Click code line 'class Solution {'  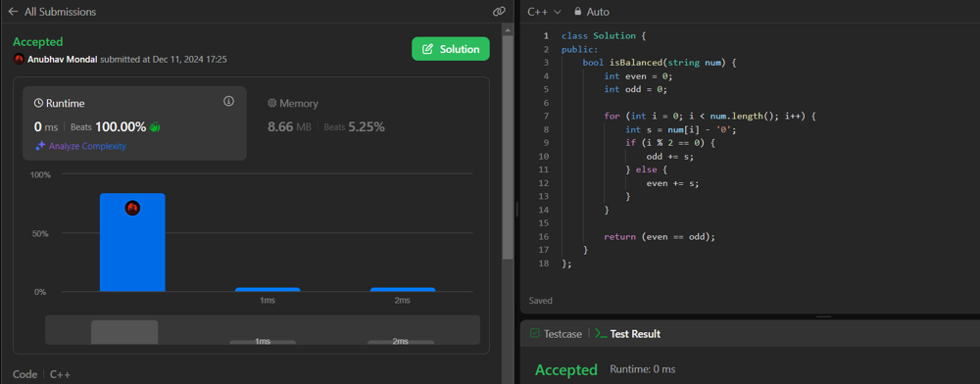603,35
